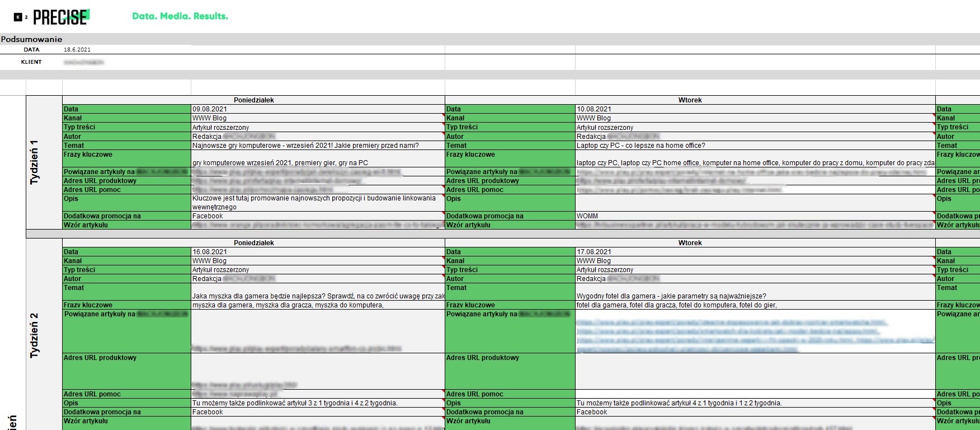This screenshot has width=980, height=430.
Task: Select the note "artykuł 3 z 1 tygodnia"
Action: click(295, 403)
